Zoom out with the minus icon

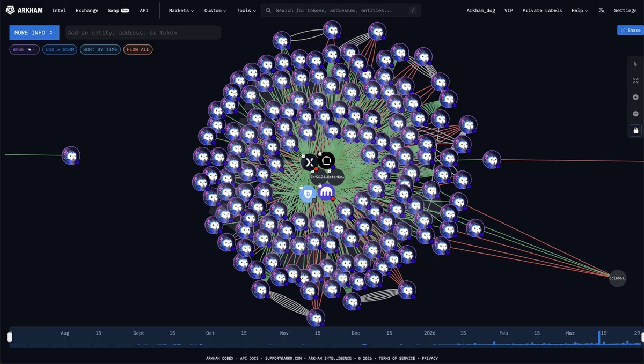tap(635, 114)
